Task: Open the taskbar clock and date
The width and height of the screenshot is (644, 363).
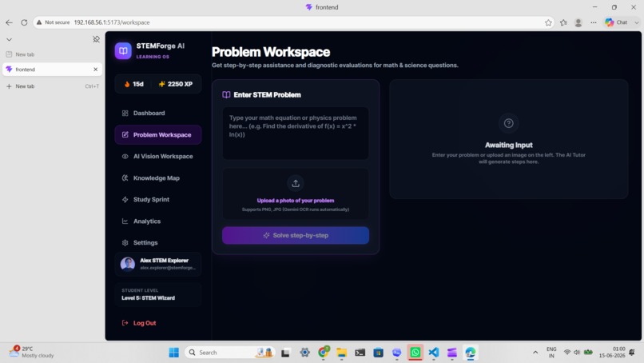Action: tap(611, 352)
